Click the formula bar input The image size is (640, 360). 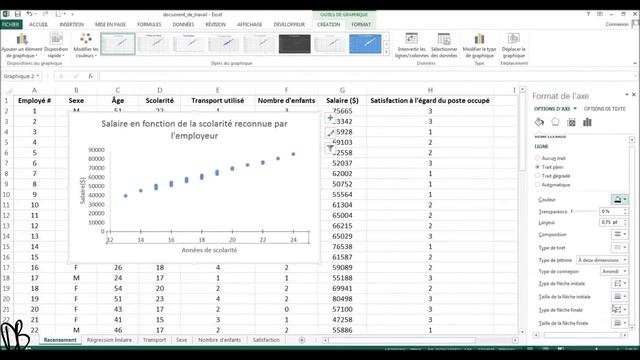[367, 76]
